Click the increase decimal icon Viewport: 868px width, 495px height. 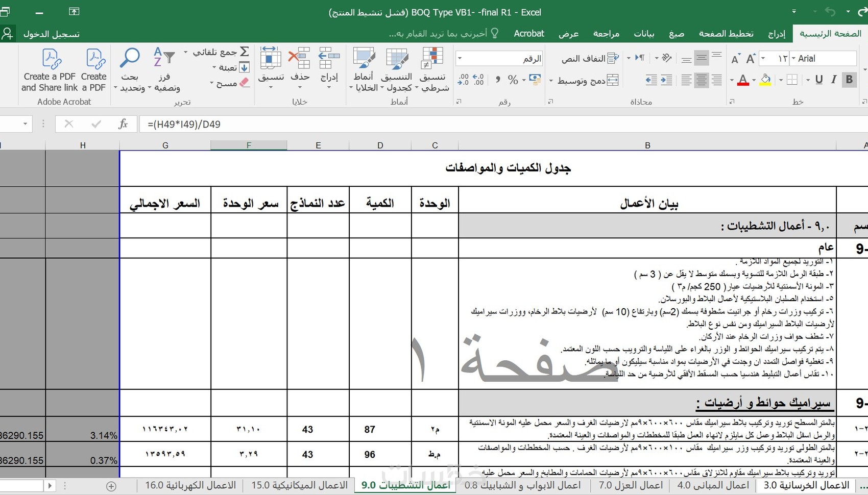(478, 80)
